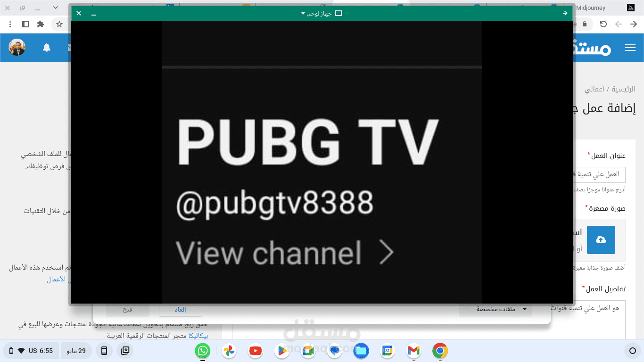This screenshot has width=644, height=362.
Task: Open the May 29 calendar date chip
Action: [x=77, y=351]
